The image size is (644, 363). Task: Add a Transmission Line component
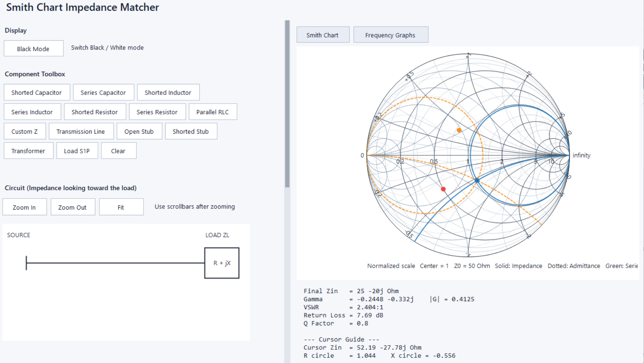pos(81,131)
